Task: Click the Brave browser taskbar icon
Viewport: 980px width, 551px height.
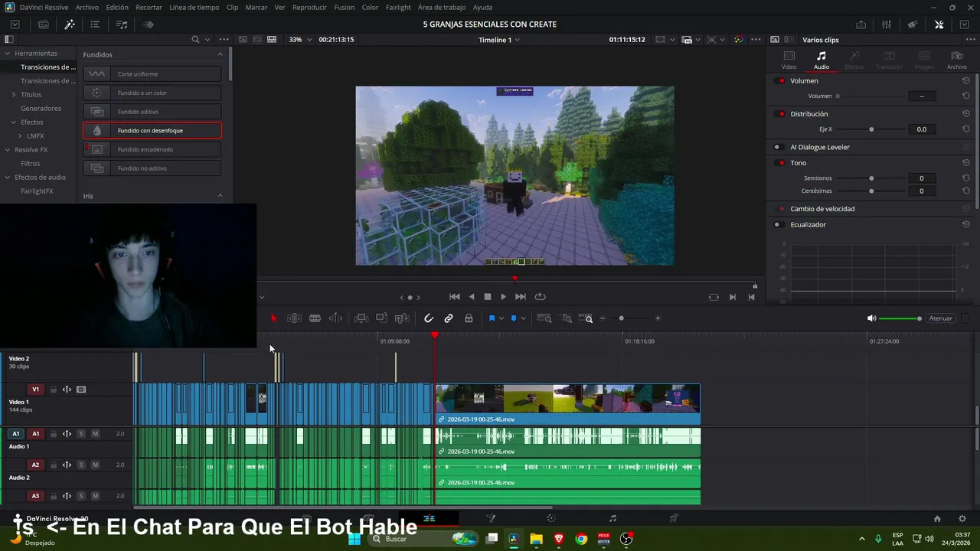Action: click(559, 539)
